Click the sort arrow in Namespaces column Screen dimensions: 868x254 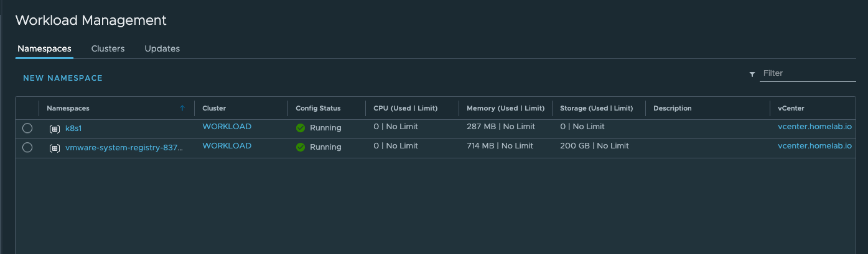(x=182, y=108)
